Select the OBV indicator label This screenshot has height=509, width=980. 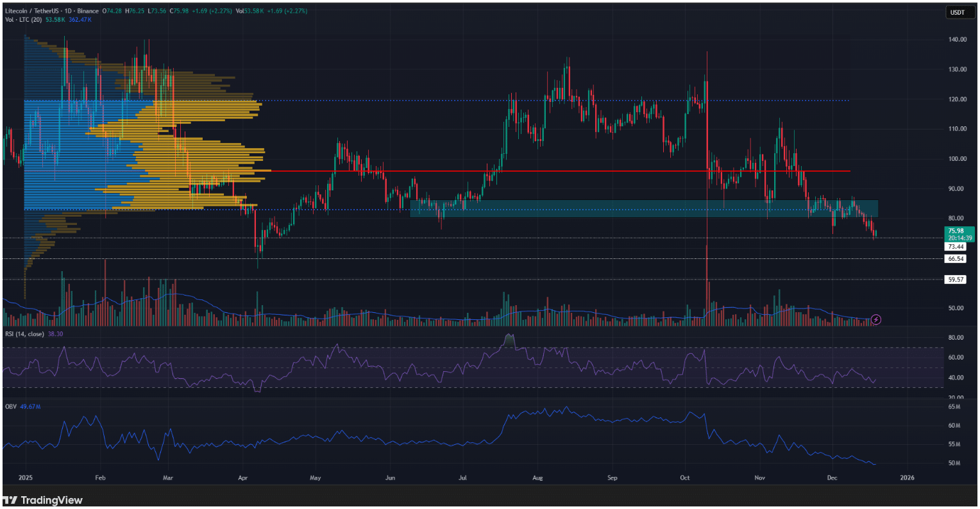point(10,408)
